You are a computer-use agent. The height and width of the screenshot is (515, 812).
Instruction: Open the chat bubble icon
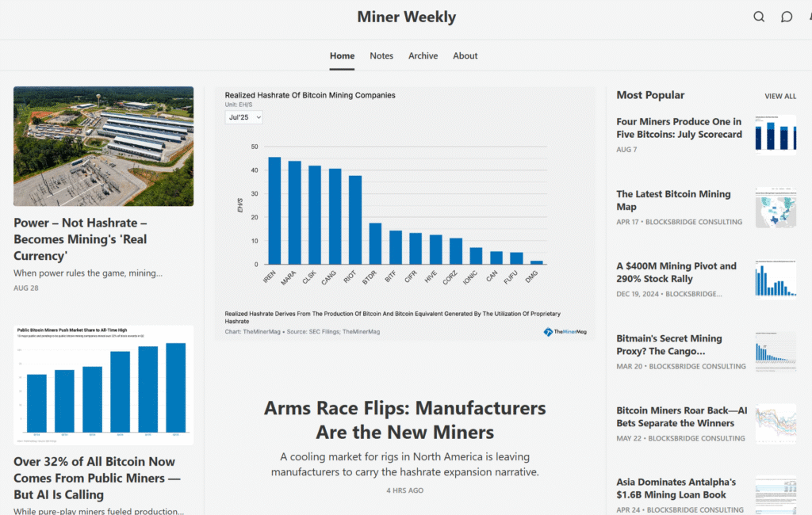click(x=786, y=17)
